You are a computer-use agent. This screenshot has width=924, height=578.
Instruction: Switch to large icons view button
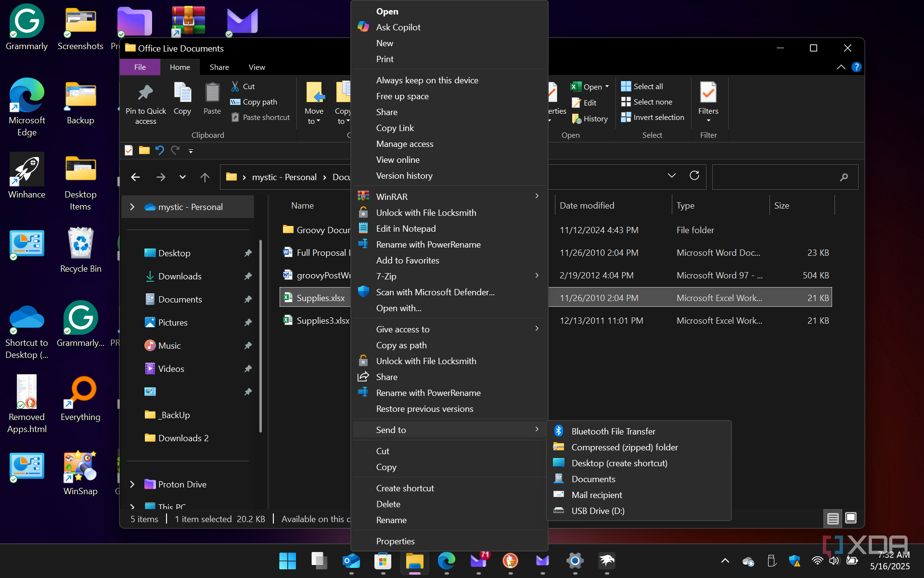[851, 518]
